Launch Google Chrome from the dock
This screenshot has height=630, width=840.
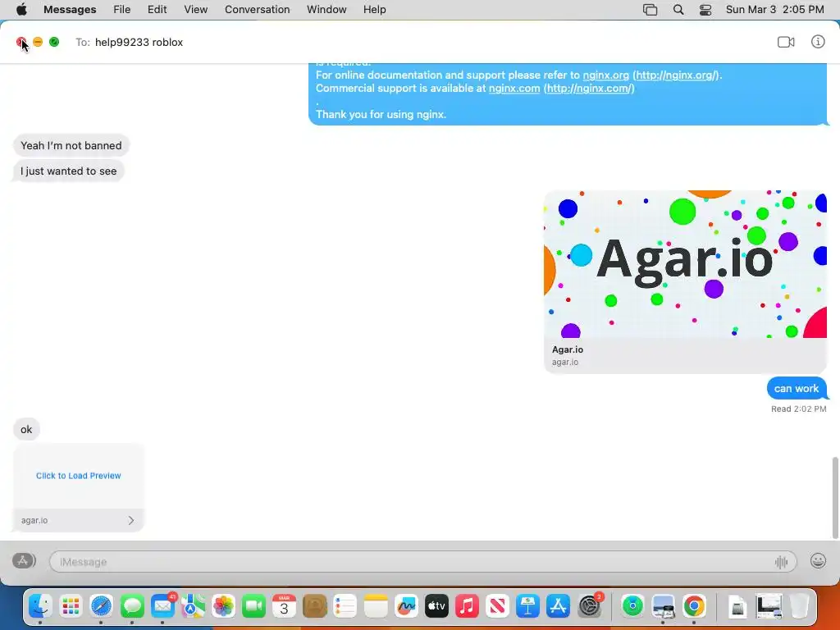coord(694,606)
